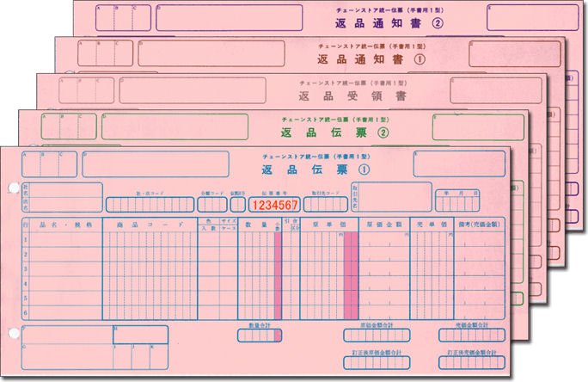This screenshot has width=588, height=382.
Task: Click row 1 in the 品名・規格 column
Action: pos(65,239)
